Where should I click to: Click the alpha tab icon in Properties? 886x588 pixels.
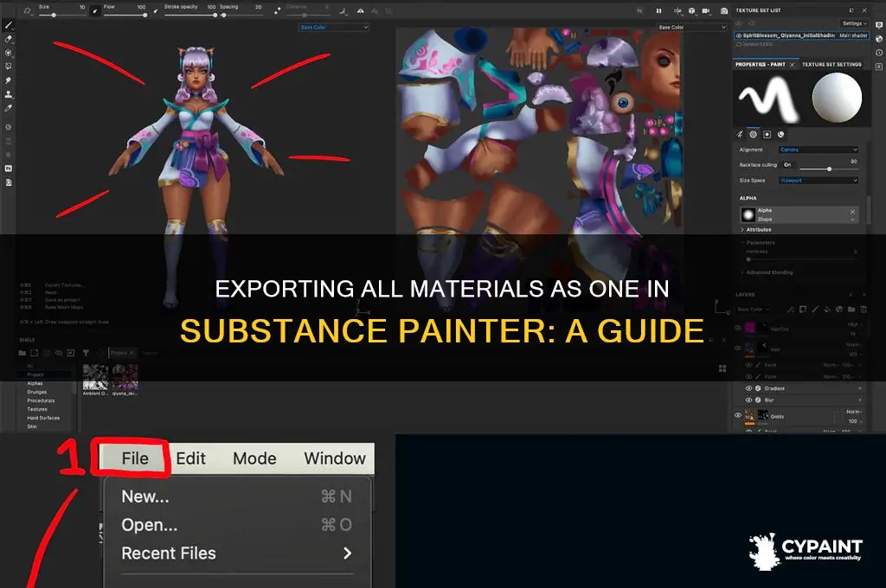pos(754,134)
